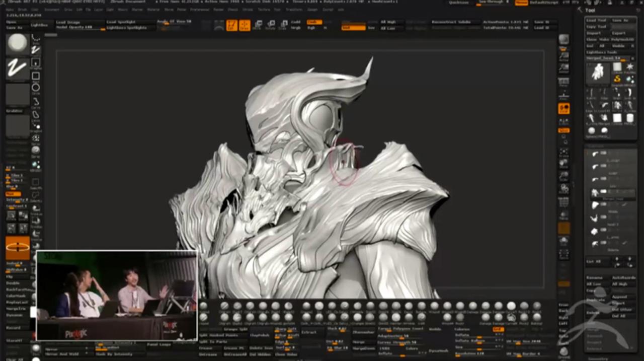Select the Cylinder3D tool thumbnail

click(617, 67)
